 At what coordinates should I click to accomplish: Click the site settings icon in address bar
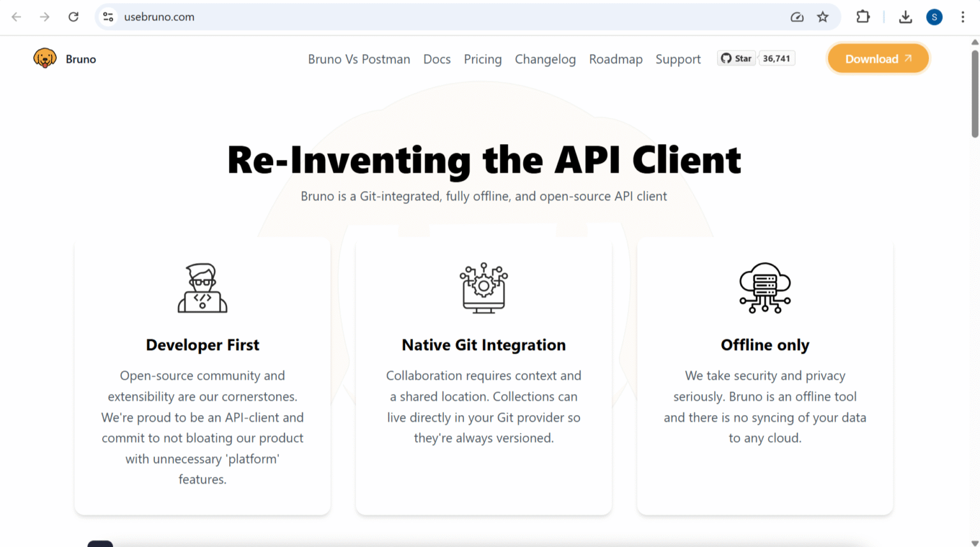tap(108, 17)
